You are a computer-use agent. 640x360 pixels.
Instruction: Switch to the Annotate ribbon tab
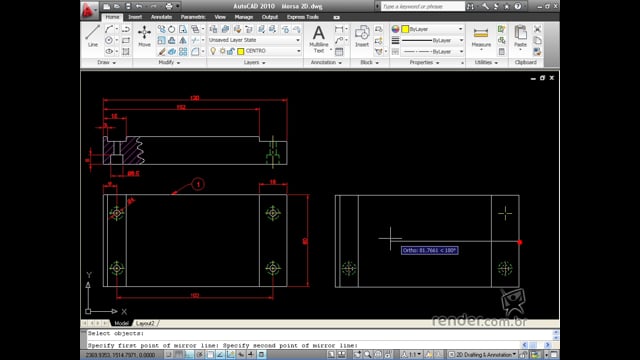(x=161, y=17)
